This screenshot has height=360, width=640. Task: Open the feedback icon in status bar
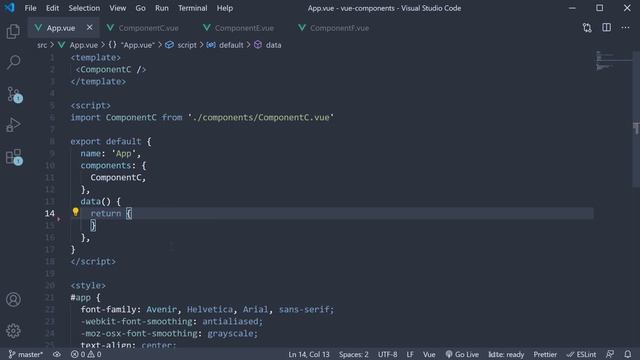coord(610,354)
